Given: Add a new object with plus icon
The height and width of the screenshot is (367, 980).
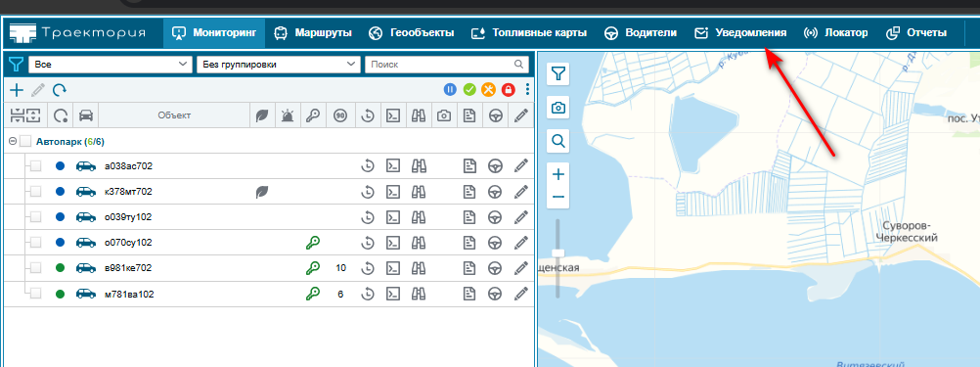Looking at the screenshot, I should pos(17,90).
